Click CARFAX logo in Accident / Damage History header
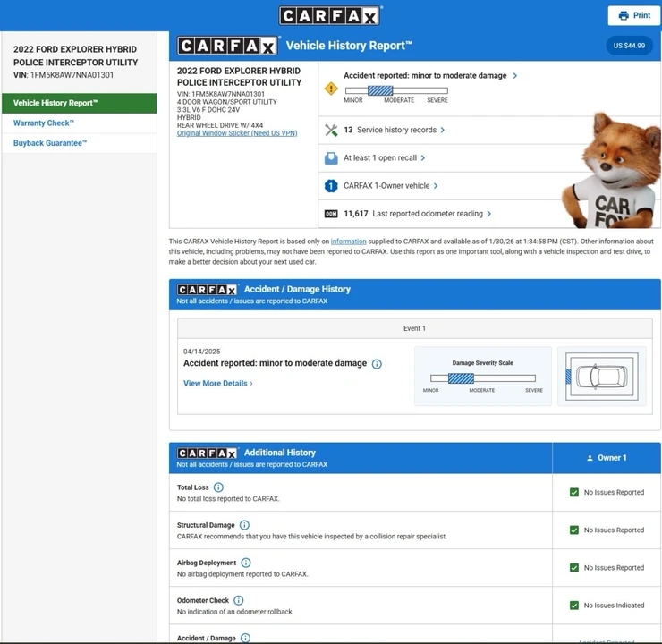Image resolution: width=662 pixels, height=644 pixels. (208, 290)
